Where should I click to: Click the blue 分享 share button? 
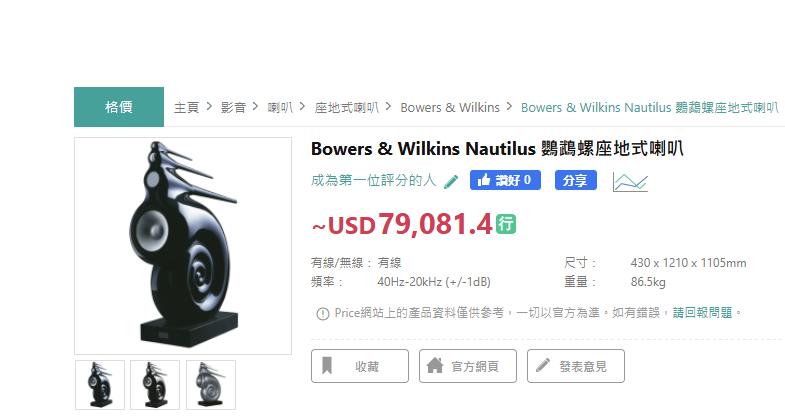click(576, 180)
